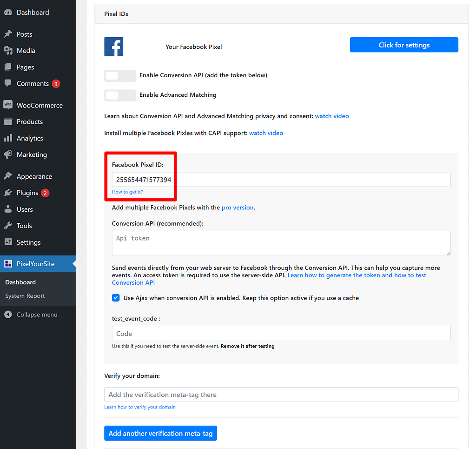Open the Dashboard menu item
Viewport: 476px width, 449px height.
[38, 13]
